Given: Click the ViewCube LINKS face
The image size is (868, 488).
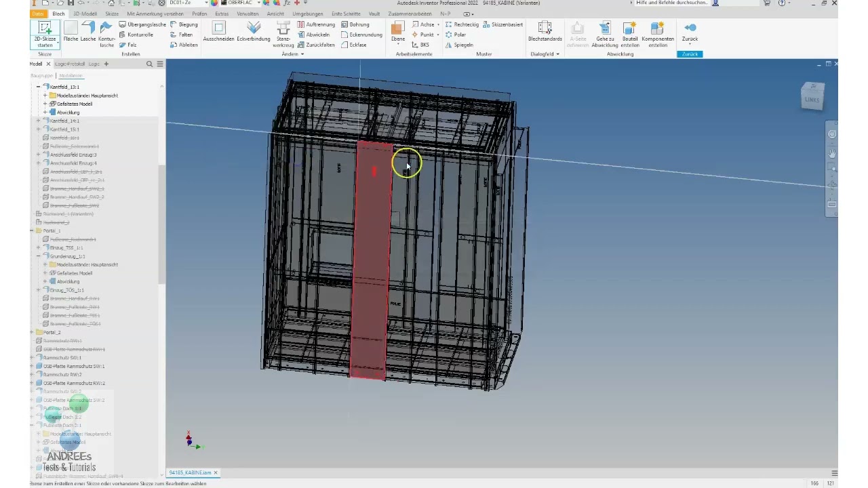Looking at the screenshot, I should (x=812, y=99).
